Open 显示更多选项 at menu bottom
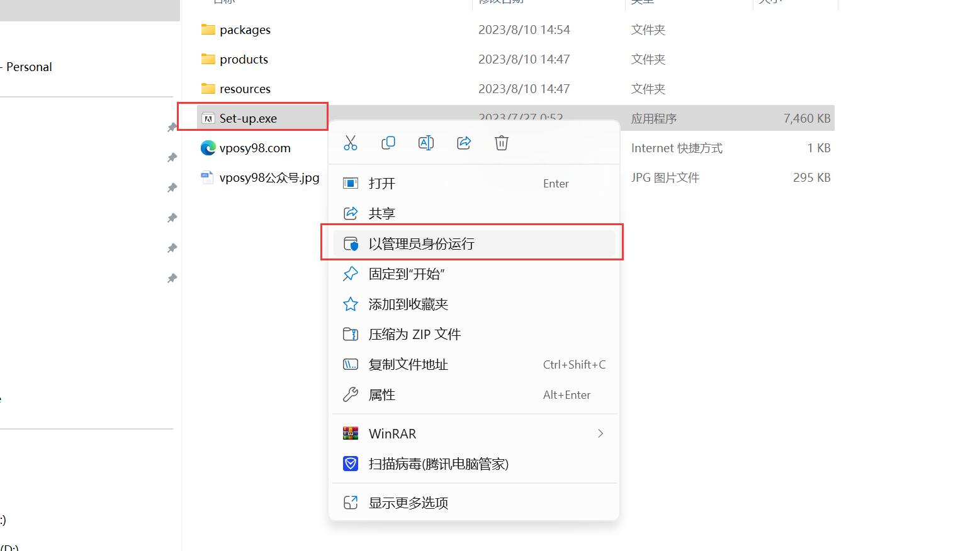The width and height of the screenshot is (980, 551). 474,503
